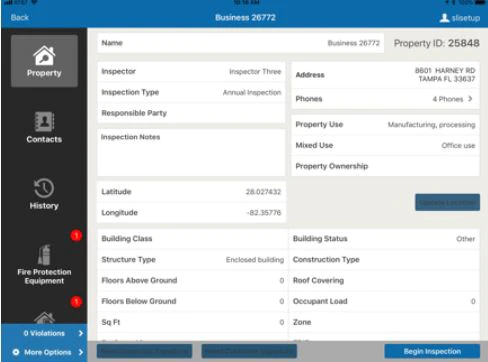Edit the Name field
This screenshot has width=488, height=362.
(240, 43)
